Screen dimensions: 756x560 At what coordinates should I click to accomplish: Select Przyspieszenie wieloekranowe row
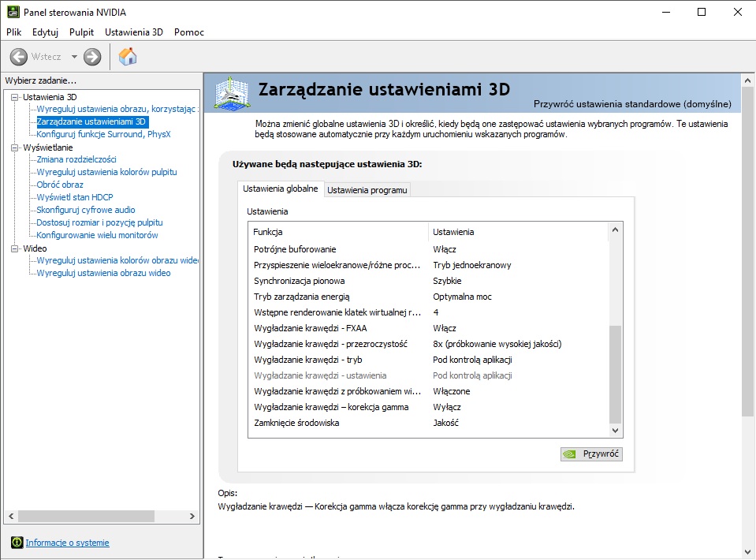[429, 265]
